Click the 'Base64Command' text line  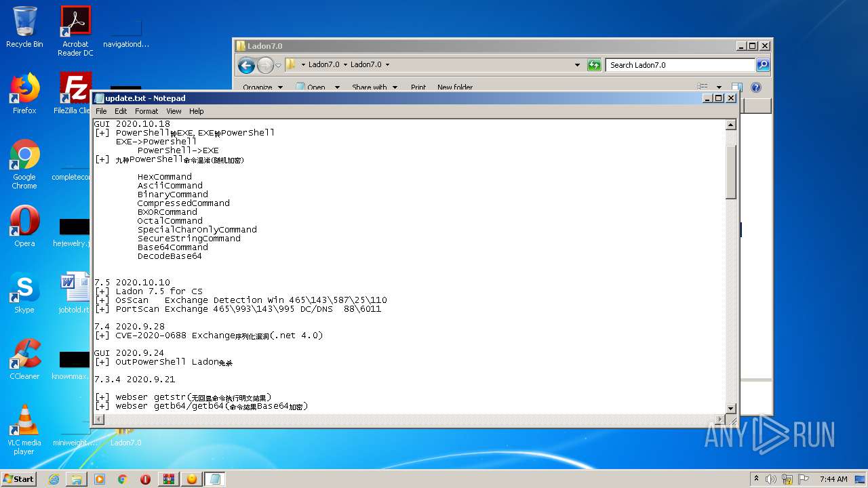click(x=173, y=247)
